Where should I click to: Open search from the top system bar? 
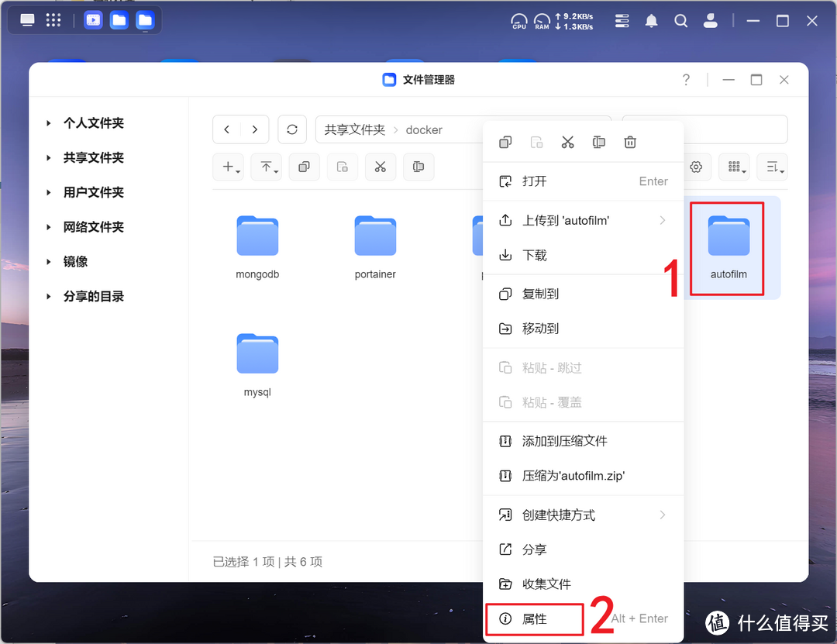680,21
